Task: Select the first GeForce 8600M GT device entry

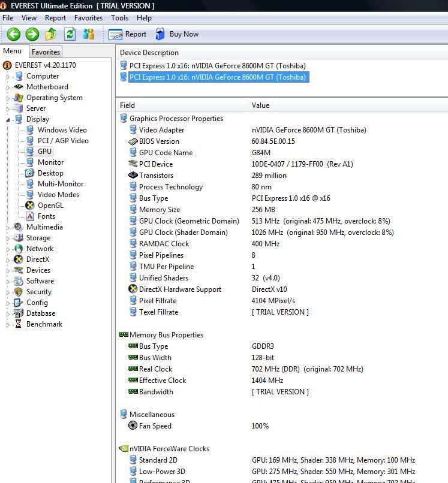Action: pyautogui.click(x=217, y=66)
